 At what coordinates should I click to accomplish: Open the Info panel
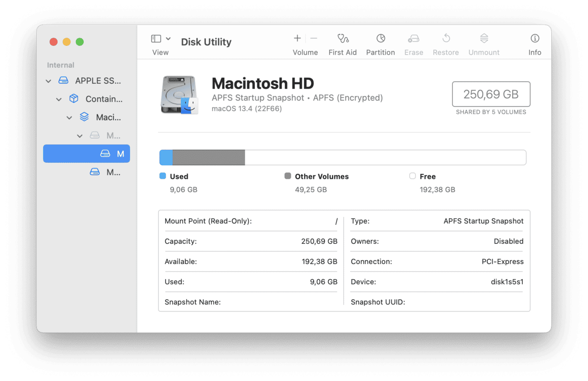534,43
